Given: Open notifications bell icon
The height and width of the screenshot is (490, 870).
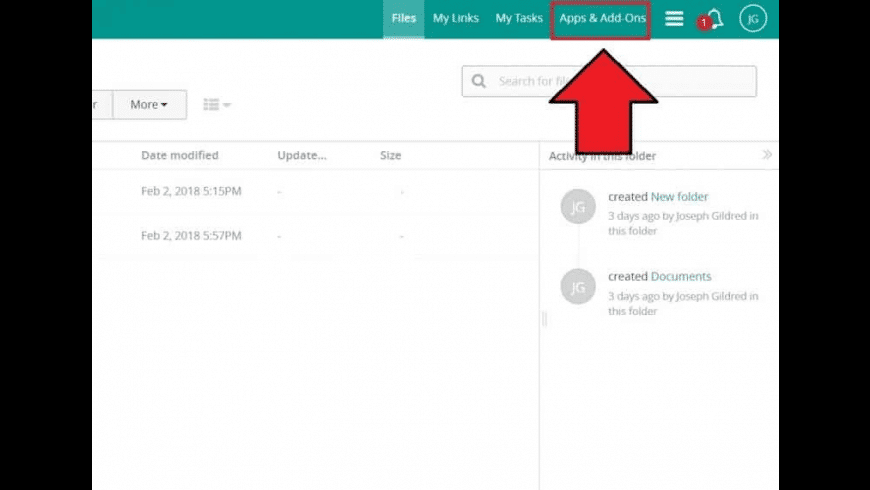Looking at the screenshot, I should 715,18.
